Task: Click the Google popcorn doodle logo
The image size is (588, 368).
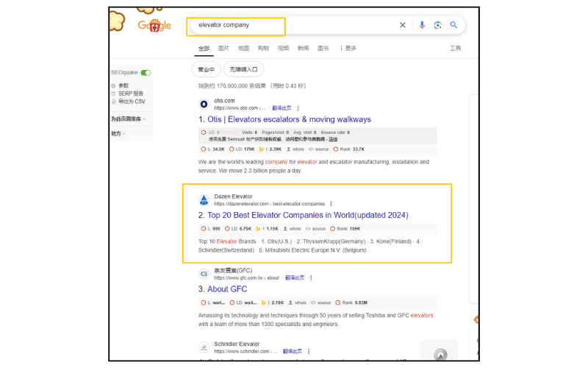Action: click(154, 25)
